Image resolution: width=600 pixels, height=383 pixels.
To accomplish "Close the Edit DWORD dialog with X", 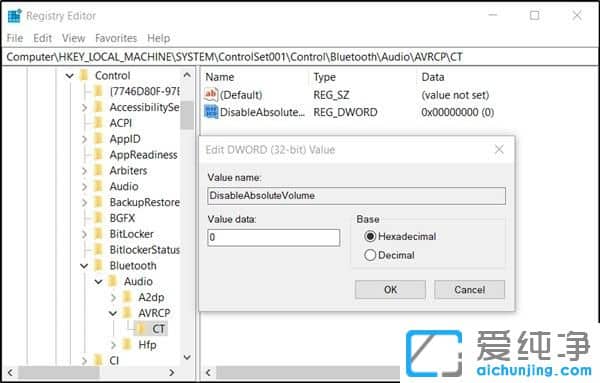I will coord(499,150).
